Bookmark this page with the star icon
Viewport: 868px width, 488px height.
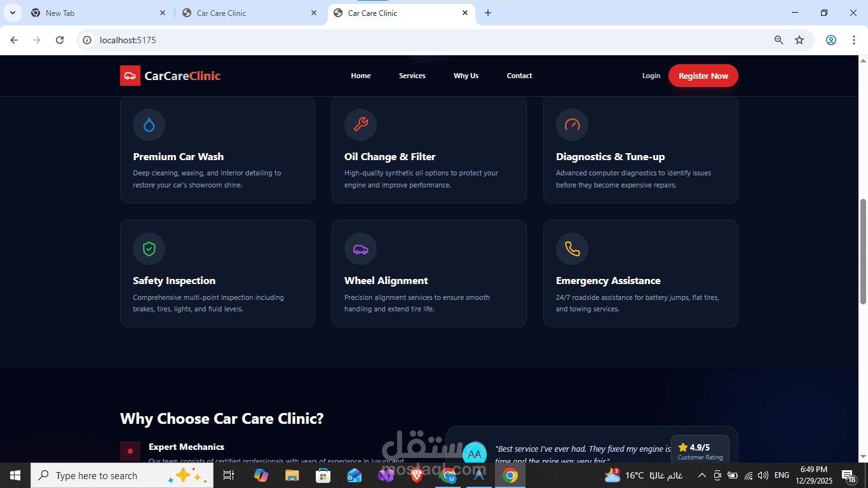[x=799, y=40]
